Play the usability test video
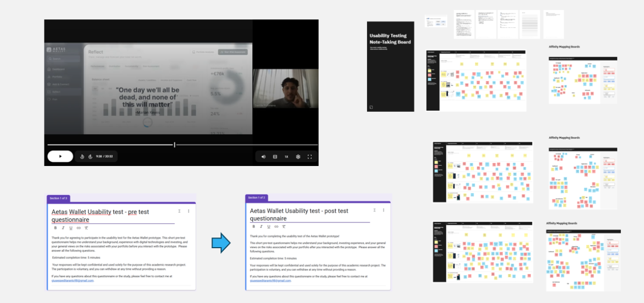The height and width of the screenshot is (303, 644). (x=60, y=156)
